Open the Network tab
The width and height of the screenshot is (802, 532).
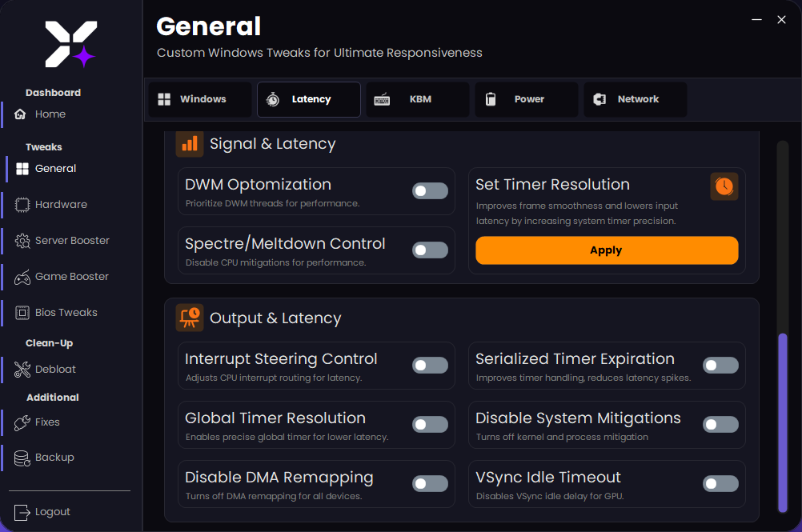point(636,99)
